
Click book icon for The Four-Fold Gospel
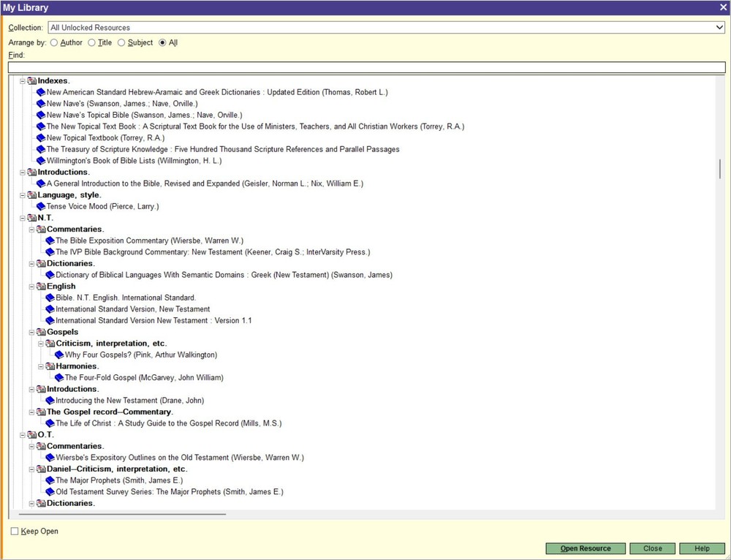(x=59, y=378)
